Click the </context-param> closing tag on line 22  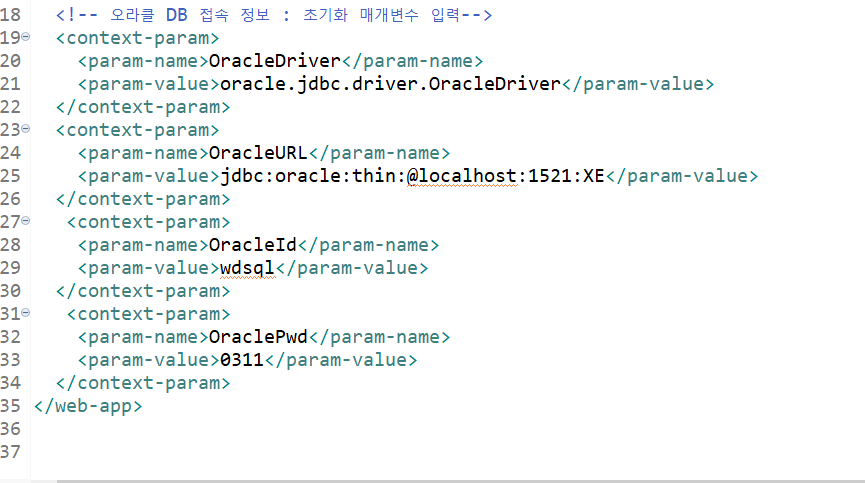(x=143, y=107)
